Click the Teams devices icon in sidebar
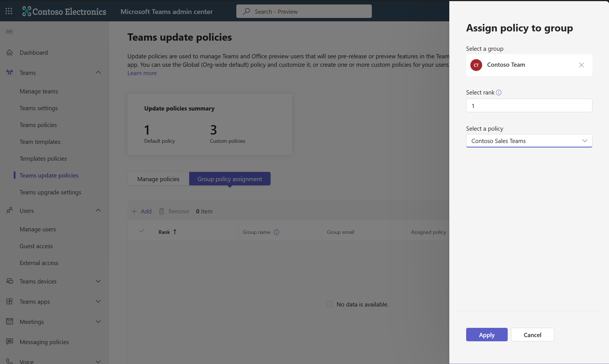This screenshot has width=609, height=364. pyautogui.click(x=10, y=281)
